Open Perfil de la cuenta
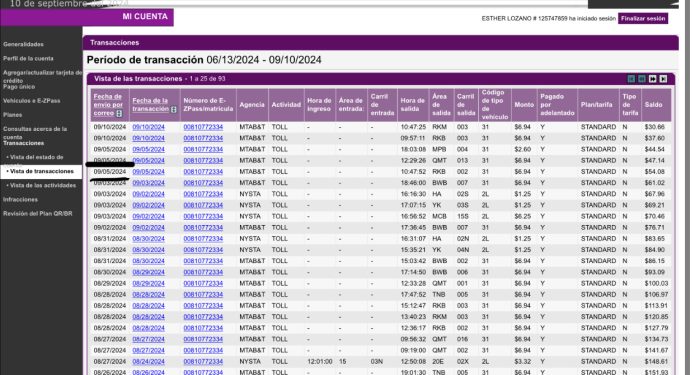The image size is (695, 375). [28, 59]
